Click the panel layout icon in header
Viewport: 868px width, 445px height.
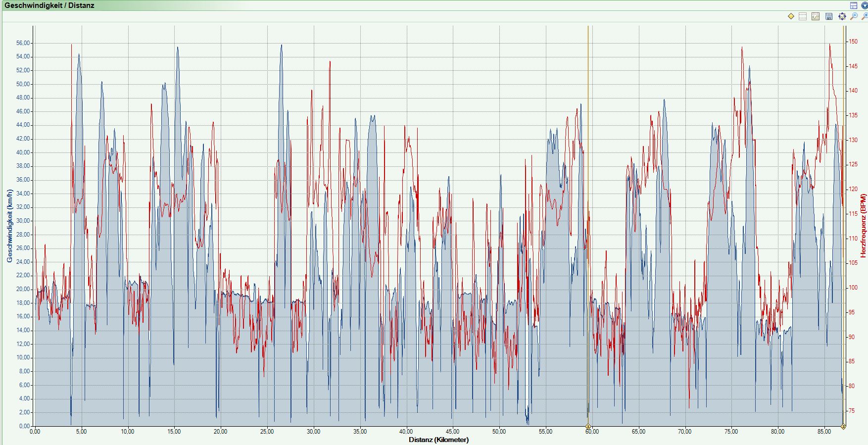coord(854,5)
